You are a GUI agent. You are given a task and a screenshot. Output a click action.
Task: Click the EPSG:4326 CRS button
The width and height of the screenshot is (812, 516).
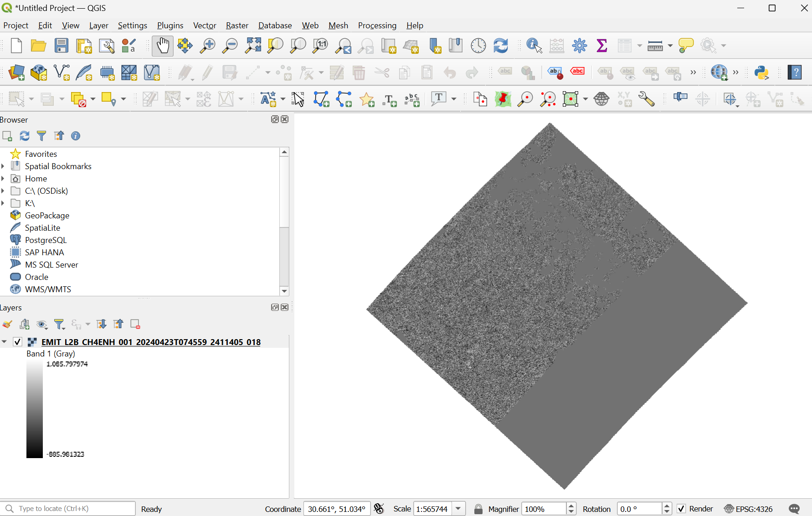pyautogui.click(x=748, y=509)
